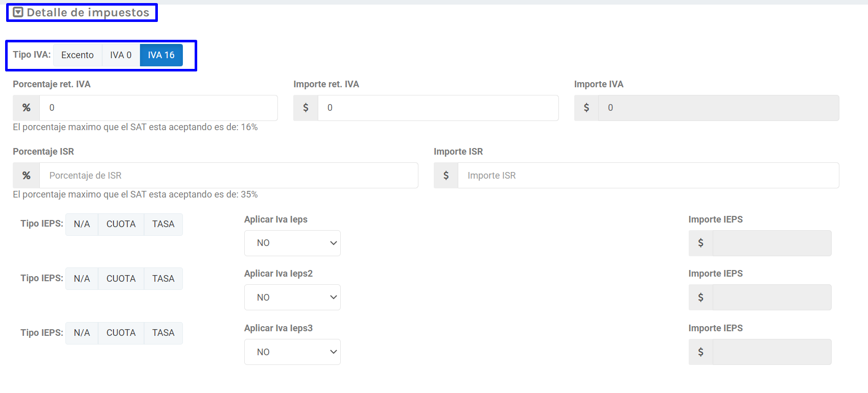Click the percent icon beside Porcentaje ISR
The width and height of the screenshot is (868, 393).
coord(27,176)
